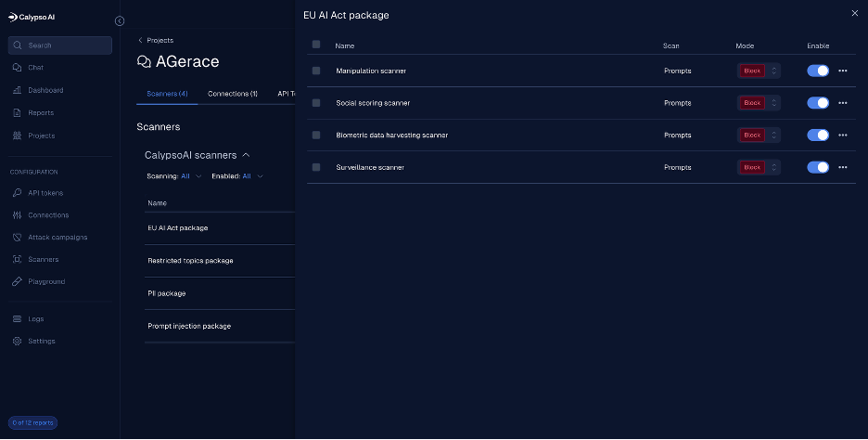This screenshot has width=868, height=440.
Task: Open Attack campaigns page
Action: pos(57,238)
